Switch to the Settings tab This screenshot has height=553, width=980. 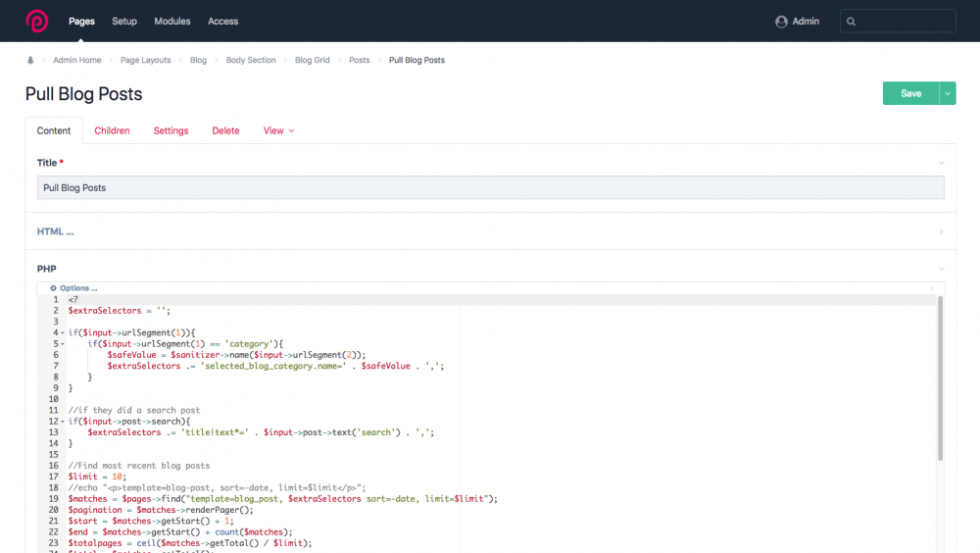click(171, 130)
